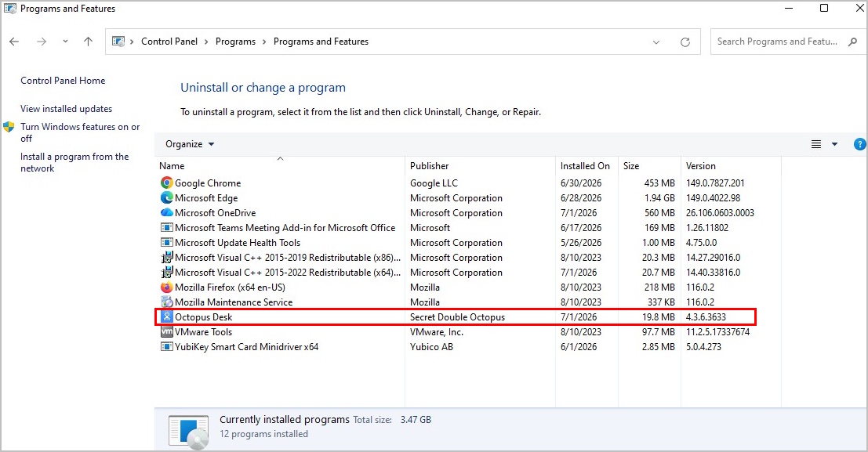Sort by the Name column header
Screen dimensions: 868x452
click(172, 166)
